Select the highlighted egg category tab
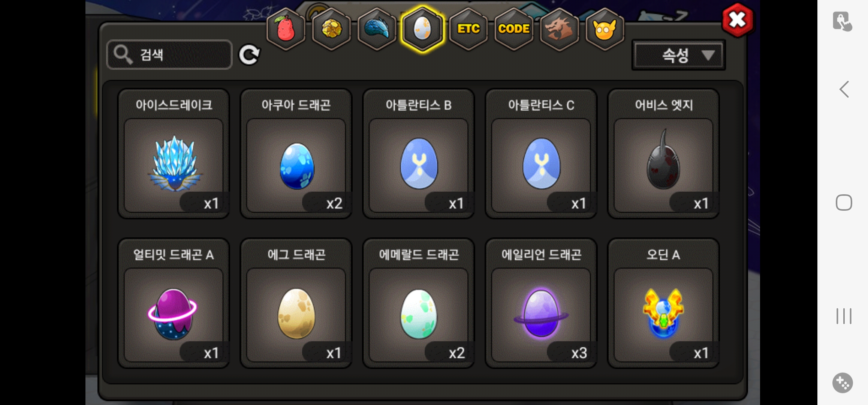 [422, 29]
